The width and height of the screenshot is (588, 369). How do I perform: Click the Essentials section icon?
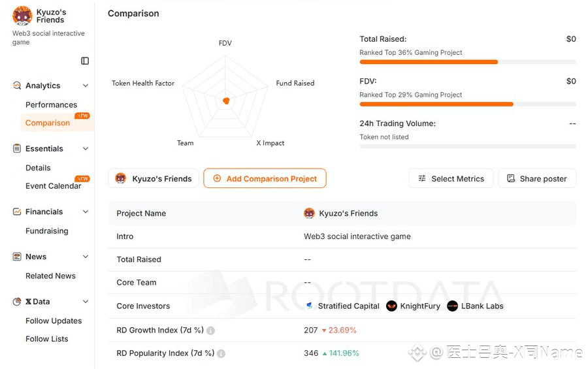(17, 149)
